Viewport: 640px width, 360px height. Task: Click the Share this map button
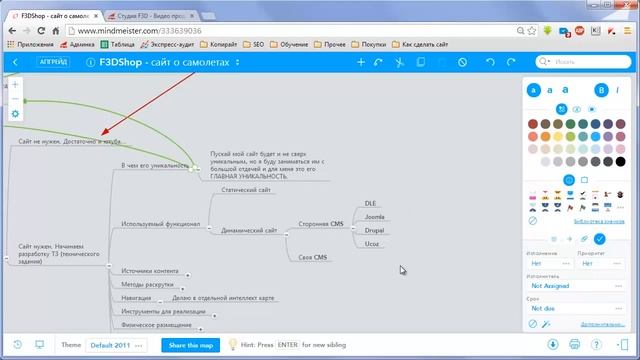pos(191,345)
